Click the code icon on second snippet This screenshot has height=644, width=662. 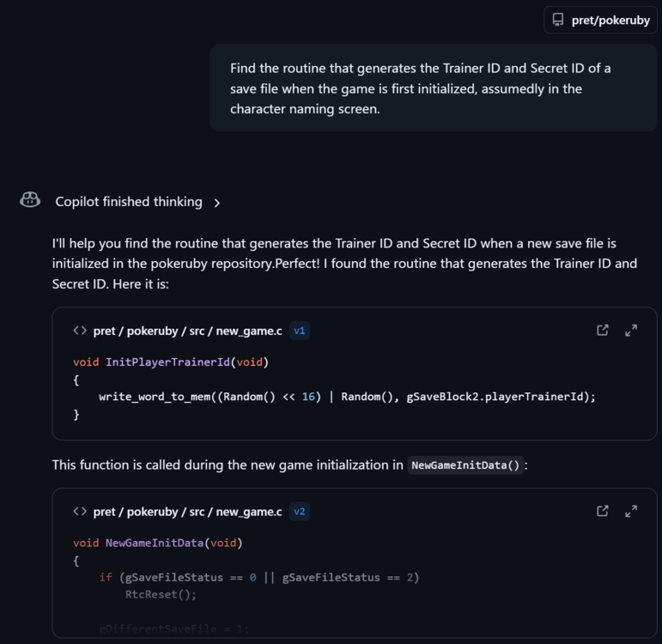pyautogui.click(x=80, y=511)
